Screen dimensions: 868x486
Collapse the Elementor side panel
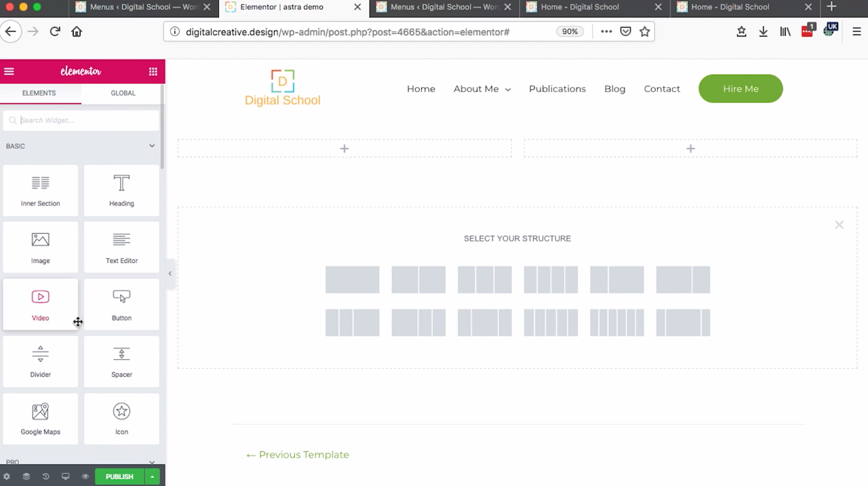(x=170, y=273)
